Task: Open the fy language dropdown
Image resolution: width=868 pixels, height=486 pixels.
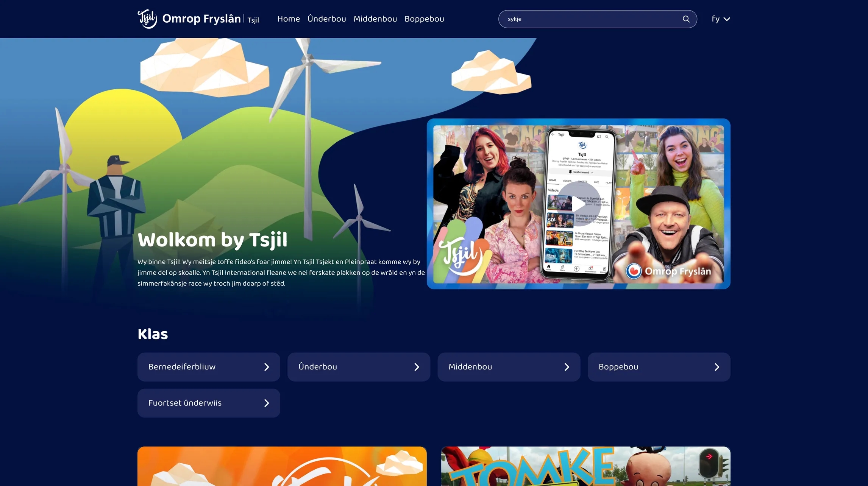Action: (721, 19)
